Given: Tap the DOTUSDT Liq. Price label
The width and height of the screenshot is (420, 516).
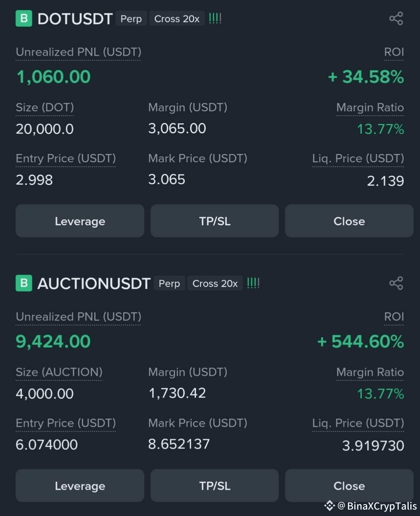Looking at the screenshot, I should coord(358,158).
